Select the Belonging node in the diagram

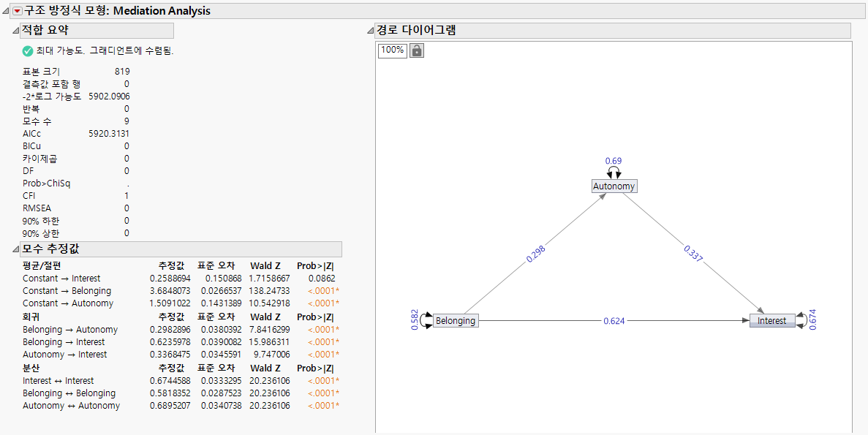[456, 320]
